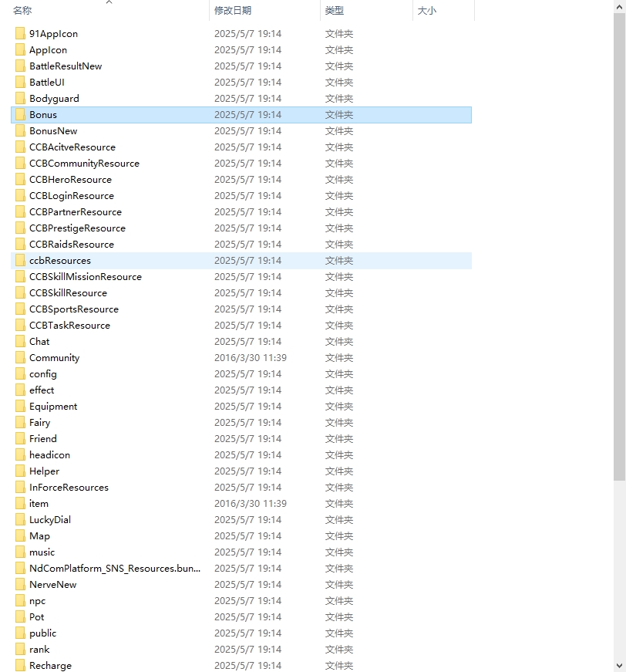626x672 pixels.
Task: Select the item folder name
Action: (x=39, y=504)
